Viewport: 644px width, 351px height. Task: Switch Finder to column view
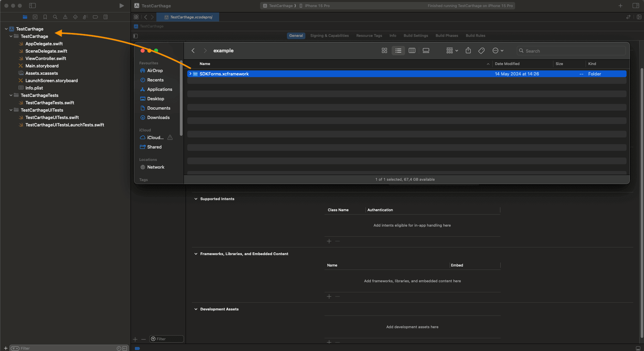click(x=412, y=51)
